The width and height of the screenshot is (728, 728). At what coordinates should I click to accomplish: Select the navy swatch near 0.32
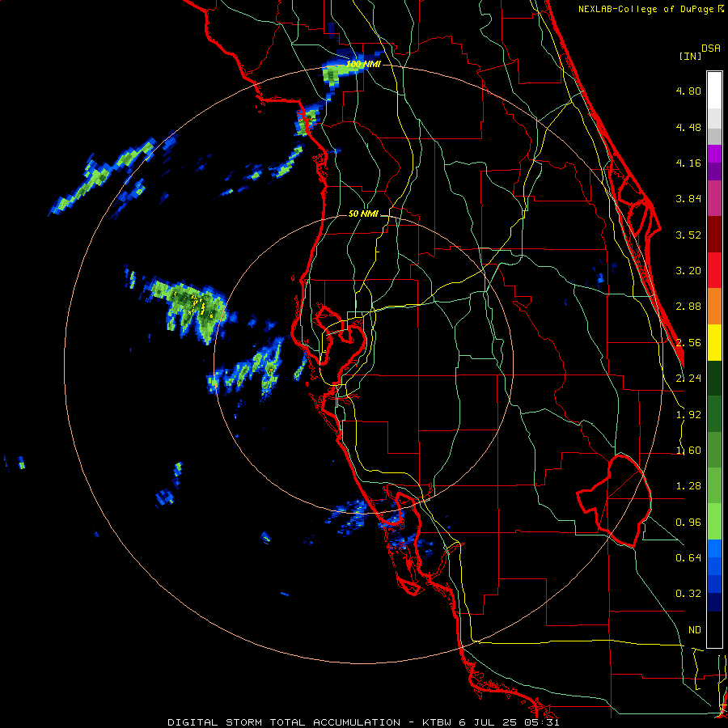click(714, 602)
